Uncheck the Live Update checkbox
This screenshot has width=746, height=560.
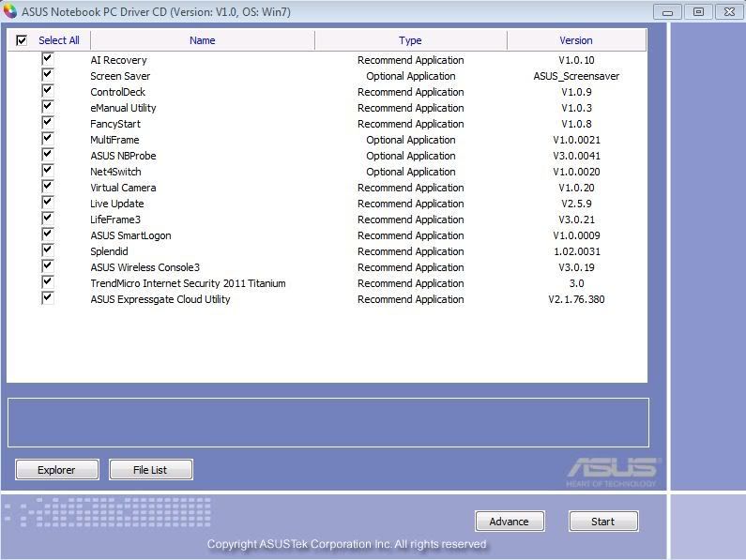[48, 203]
